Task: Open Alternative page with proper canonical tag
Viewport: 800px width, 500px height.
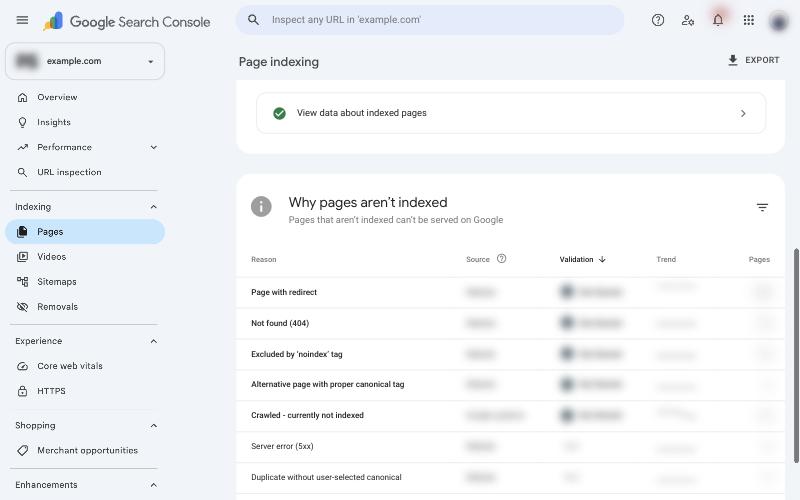Action: click(510, 385)
